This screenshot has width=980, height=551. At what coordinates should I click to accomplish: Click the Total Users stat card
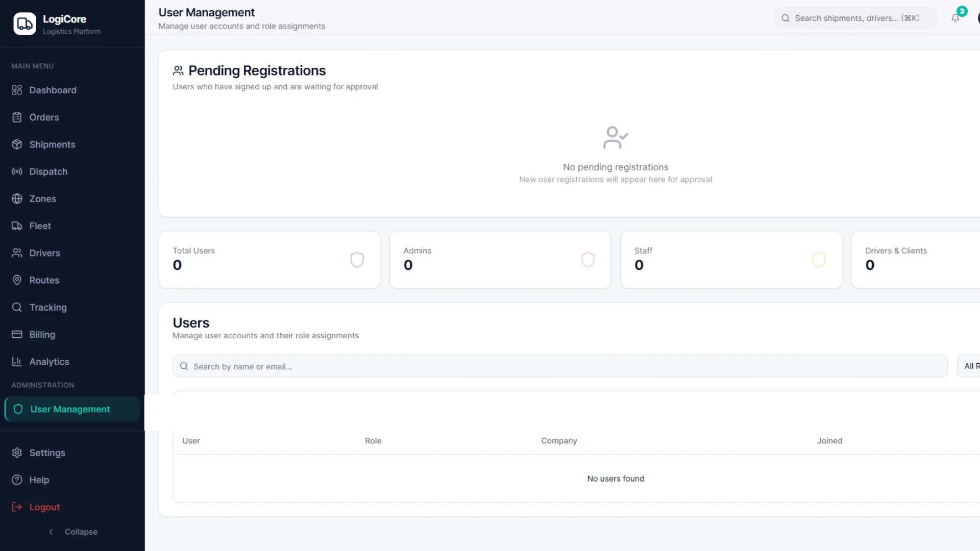point(269,260)
